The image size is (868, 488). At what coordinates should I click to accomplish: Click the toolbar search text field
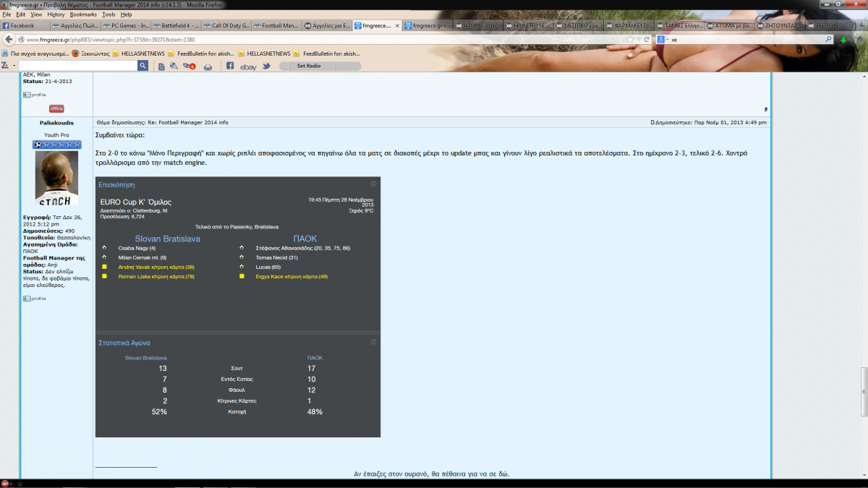(78, 66)
